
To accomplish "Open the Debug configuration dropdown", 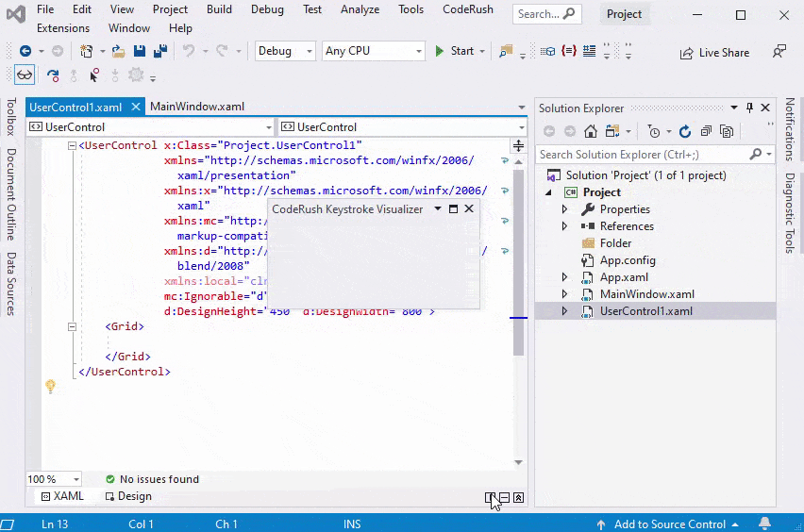I will coord(286,51).
